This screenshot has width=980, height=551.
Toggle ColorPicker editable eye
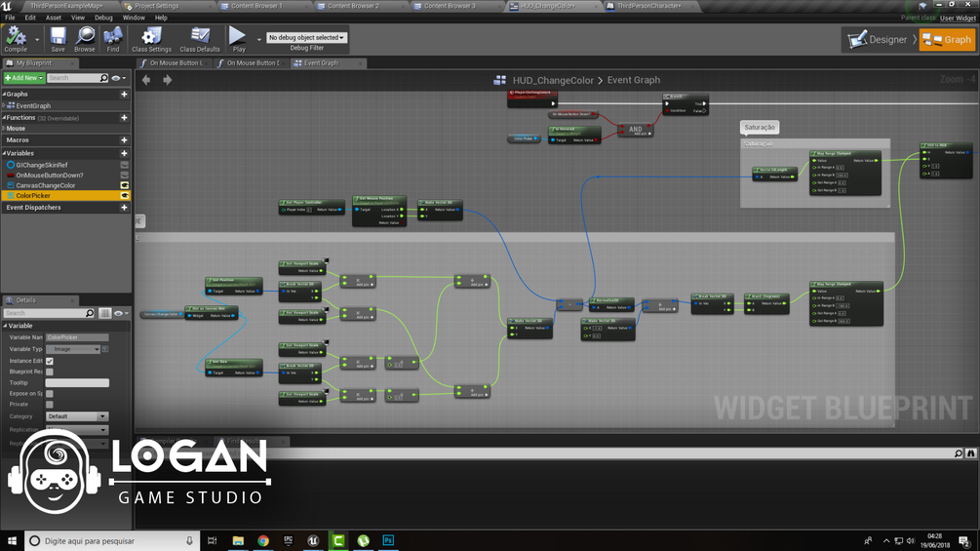(125, 196)
